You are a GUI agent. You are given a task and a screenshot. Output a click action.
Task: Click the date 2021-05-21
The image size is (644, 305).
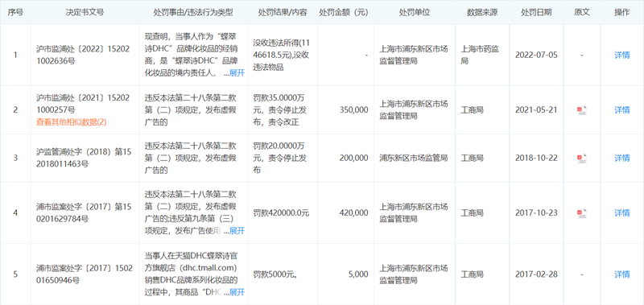point(536,110)
